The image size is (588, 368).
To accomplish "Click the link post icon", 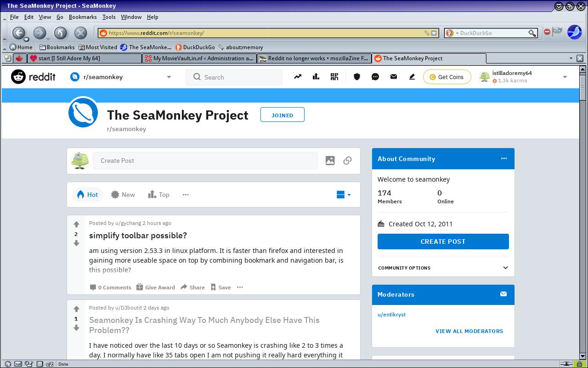I will click(348, 161).
